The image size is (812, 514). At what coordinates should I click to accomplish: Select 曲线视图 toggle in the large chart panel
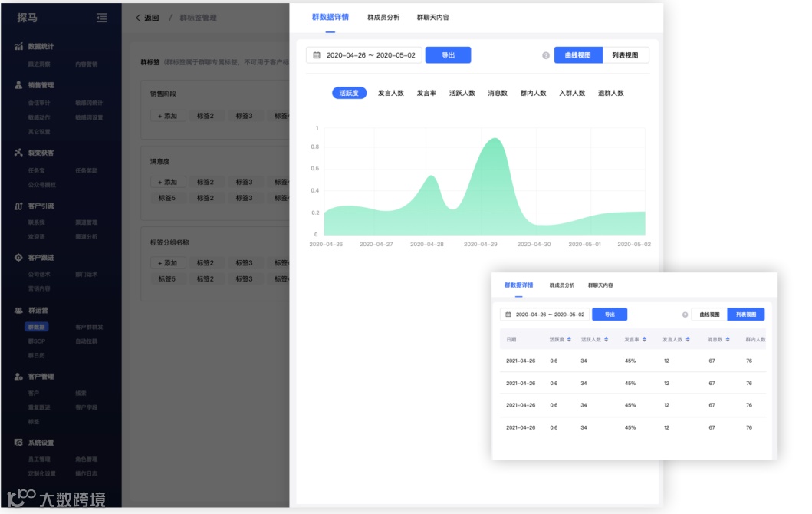(x=578, y=55)
